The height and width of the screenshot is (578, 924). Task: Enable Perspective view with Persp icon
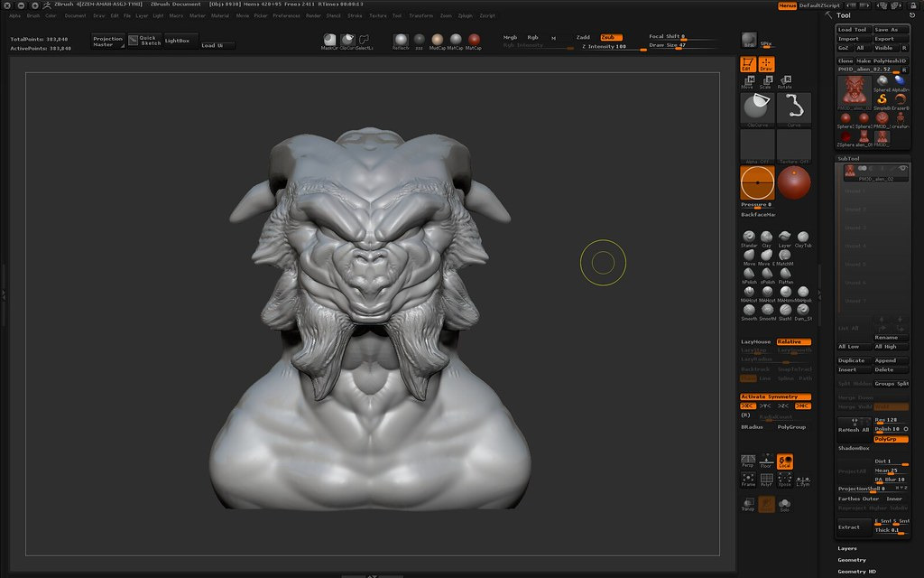748,462
